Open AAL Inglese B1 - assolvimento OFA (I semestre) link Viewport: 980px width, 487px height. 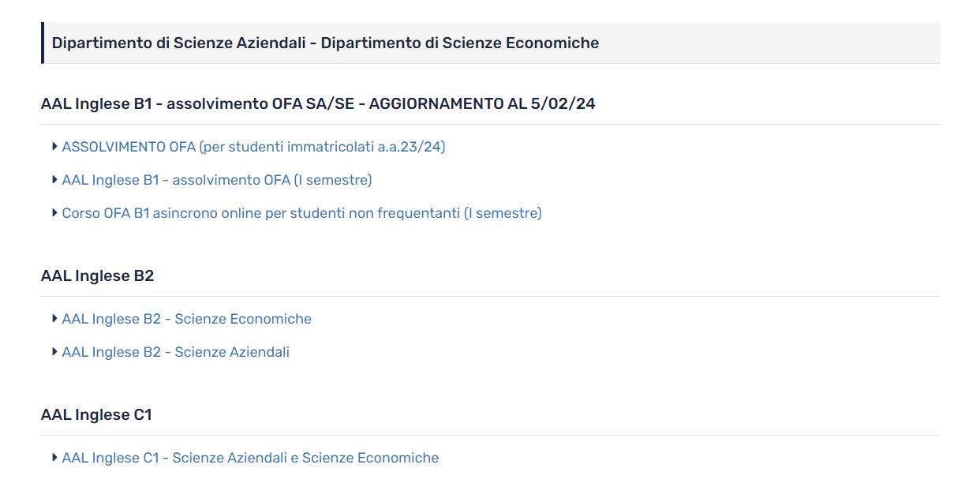click(217, 180)
